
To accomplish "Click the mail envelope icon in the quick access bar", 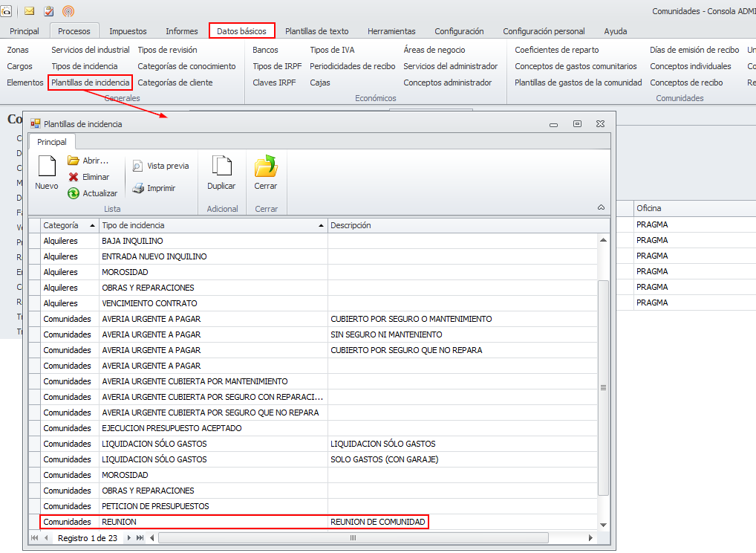I will point(30,10).
